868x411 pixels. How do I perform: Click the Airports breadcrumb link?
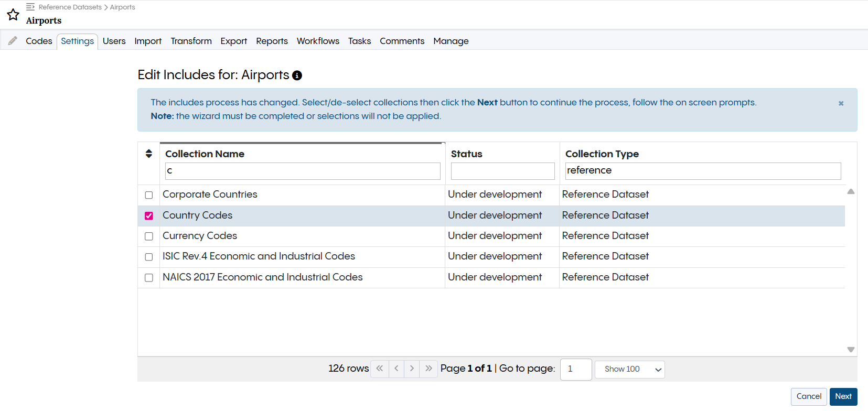click(x=122, y=7)
